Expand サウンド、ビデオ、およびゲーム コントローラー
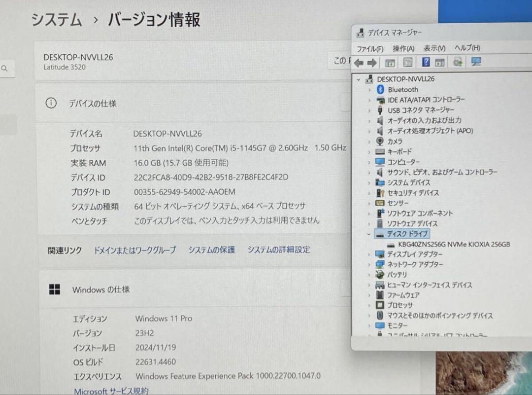 coord(369,173)
